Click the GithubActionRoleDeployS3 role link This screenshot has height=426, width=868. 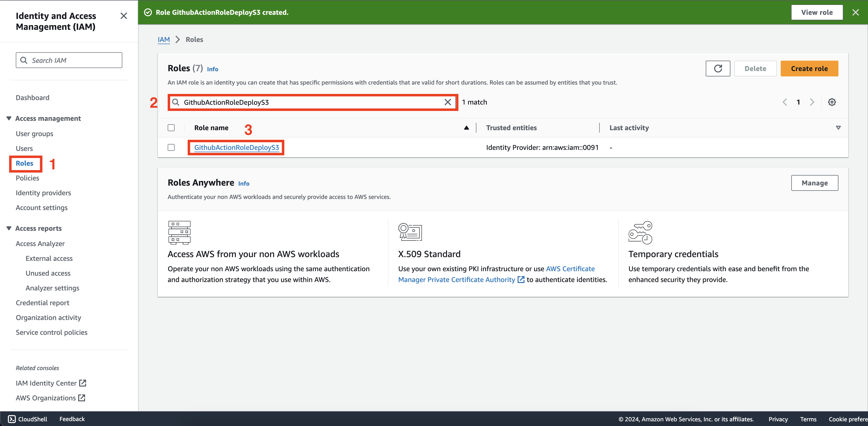[237, 147]
